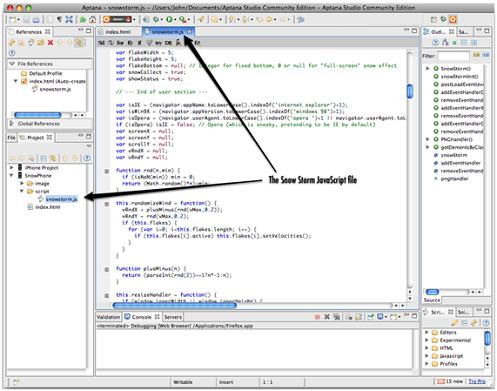Expand the PNGHandler() outline node
This screenshot has height=391, width=497.
[x=428, y=139]
